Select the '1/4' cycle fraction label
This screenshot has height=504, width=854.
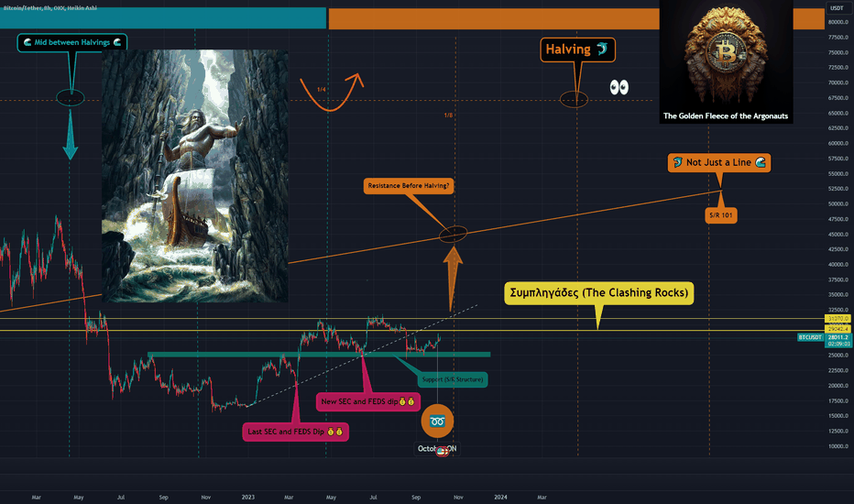[x=322, y=90]
